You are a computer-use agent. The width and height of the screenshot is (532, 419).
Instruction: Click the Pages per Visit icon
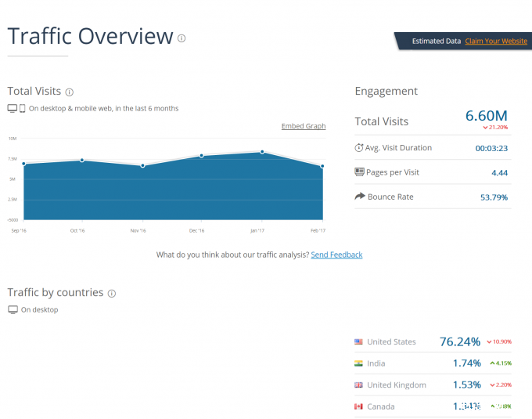coord(359,172)
